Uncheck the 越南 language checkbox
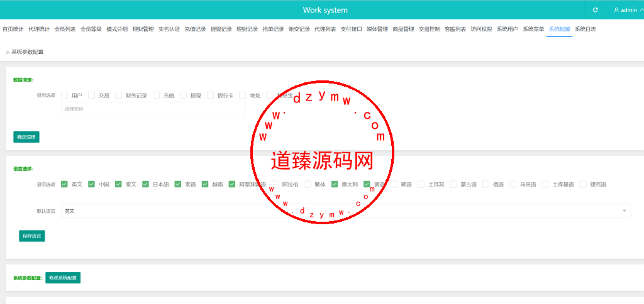Screen dimensions: 644x304 pyautogui.click(x=205, y=184)
